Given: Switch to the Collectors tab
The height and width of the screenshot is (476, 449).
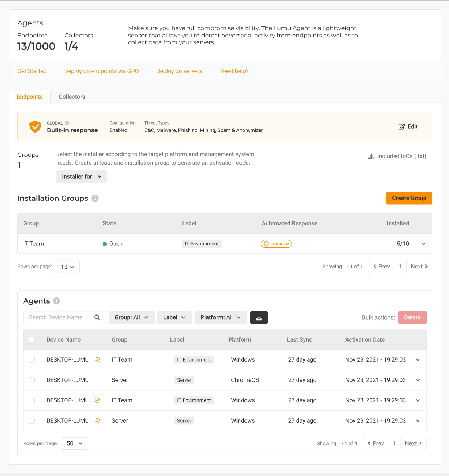Looking at the screenshot, I should (72, 97).
